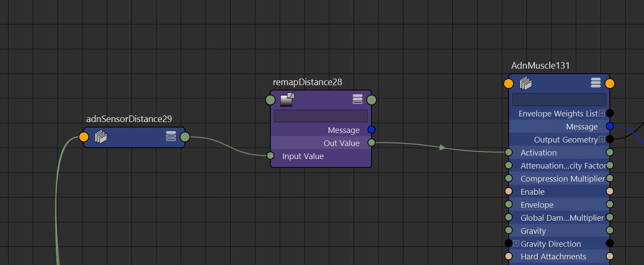The height and width of the screenshot is (265, 644).
Task: Click the Input Value input port
Action: point(270,156)
